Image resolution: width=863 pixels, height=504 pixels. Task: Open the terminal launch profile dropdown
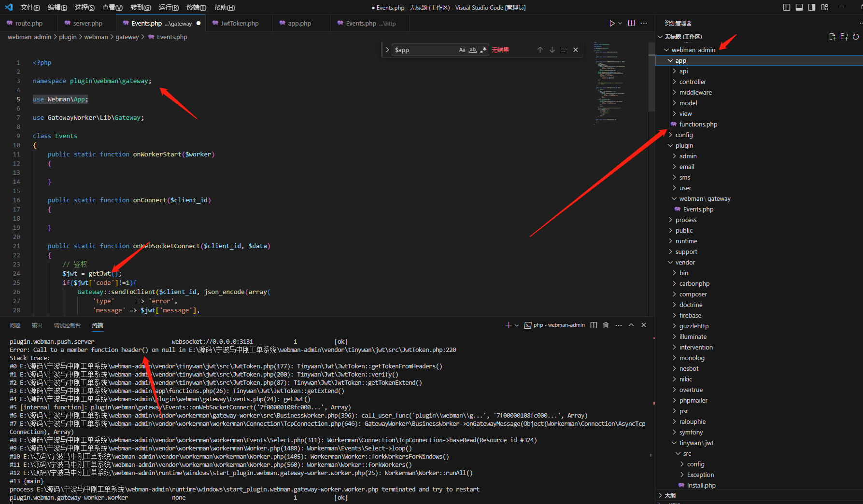tap(517, 325)
